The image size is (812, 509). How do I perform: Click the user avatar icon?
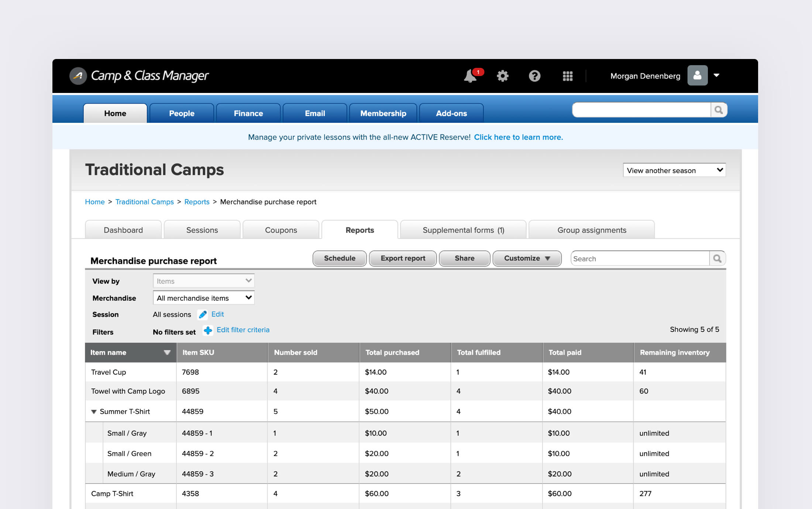[x=697, y=76]
